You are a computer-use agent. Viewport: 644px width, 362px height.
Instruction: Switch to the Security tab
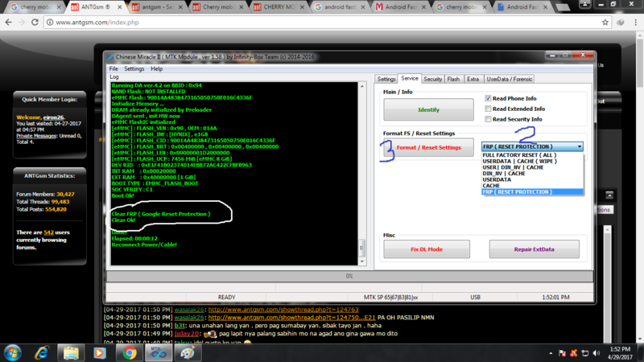(x=433, y=79)
